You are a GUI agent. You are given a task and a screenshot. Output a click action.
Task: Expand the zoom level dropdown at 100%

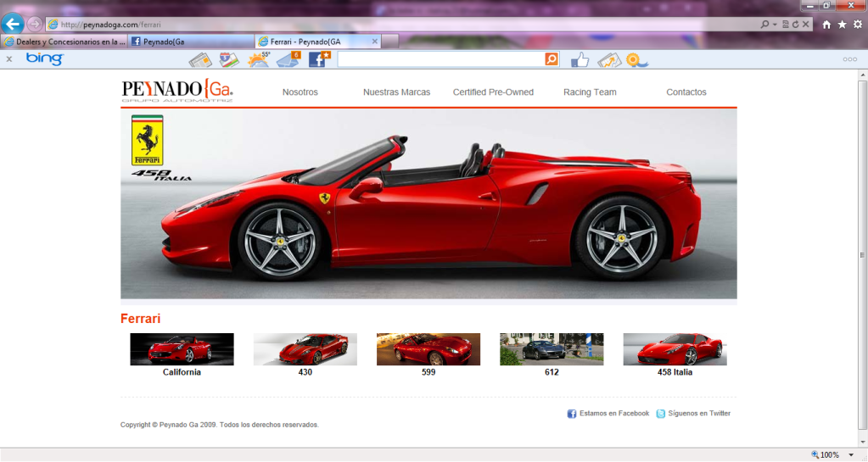855,455
